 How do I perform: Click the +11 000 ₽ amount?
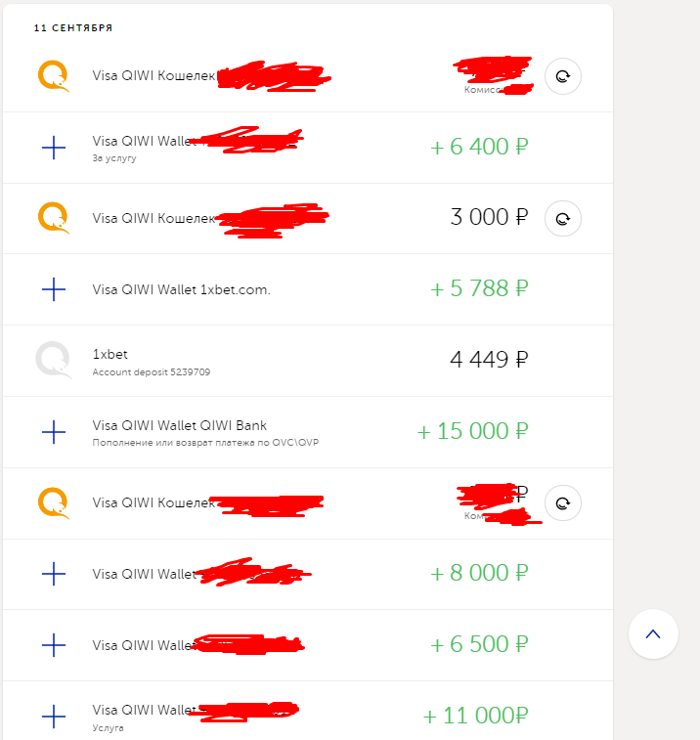476,716
